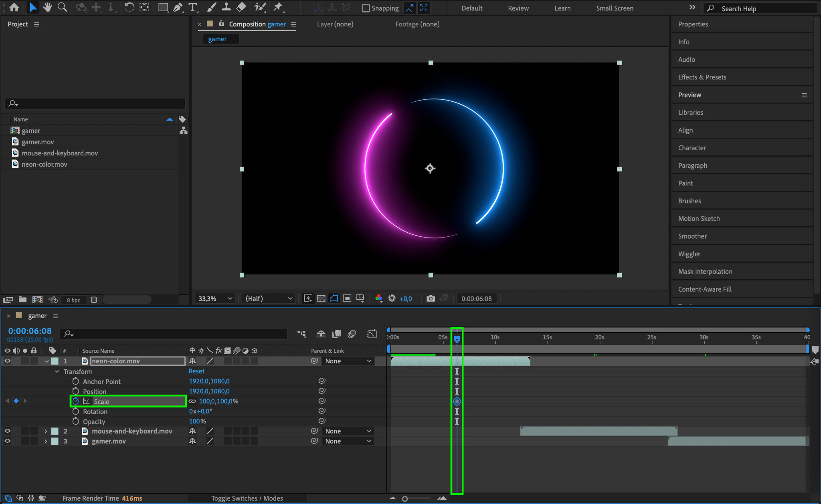Image resolution: width=821 pixels, height=504 pixels.
Task: Click Reset next to Transform
Action: (196, 371)
